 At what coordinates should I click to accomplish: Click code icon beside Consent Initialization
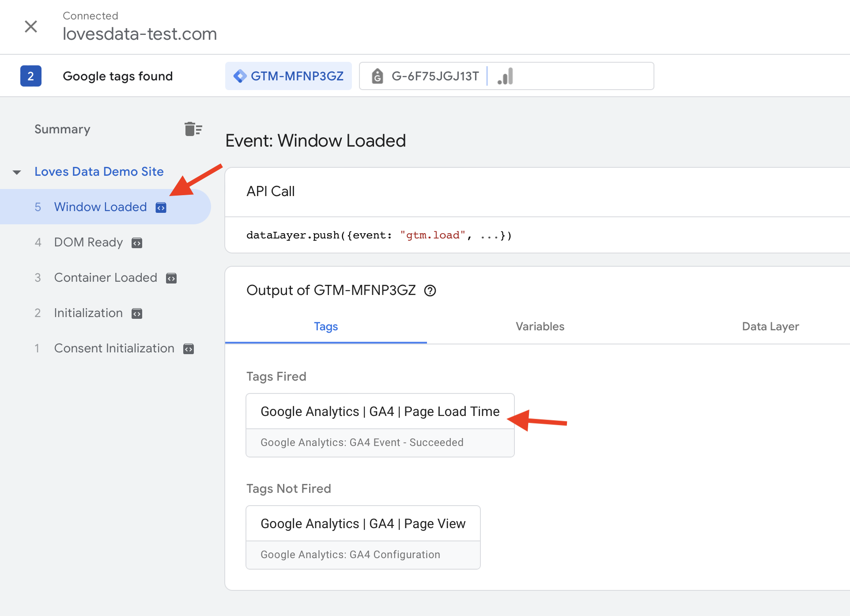[189, 349]
